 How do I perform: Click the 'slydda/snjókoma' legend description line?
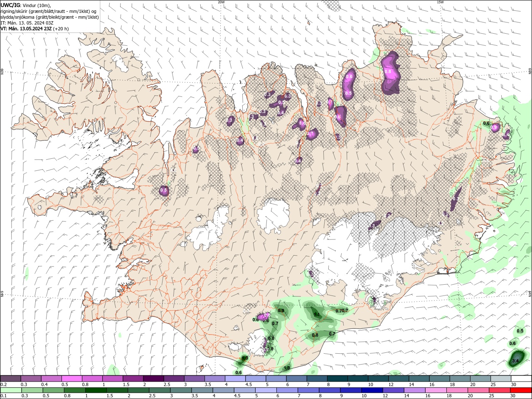[x=50, y=17]
